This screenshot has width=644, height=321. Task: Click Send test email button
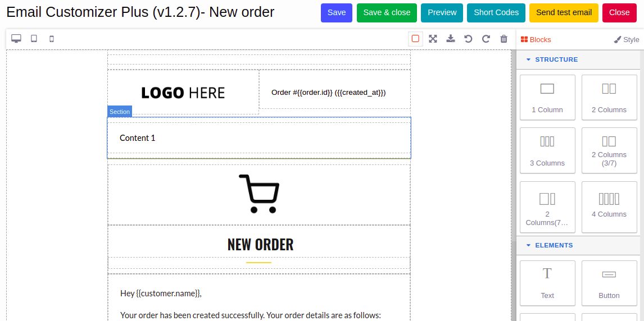[x=564, y=13]
